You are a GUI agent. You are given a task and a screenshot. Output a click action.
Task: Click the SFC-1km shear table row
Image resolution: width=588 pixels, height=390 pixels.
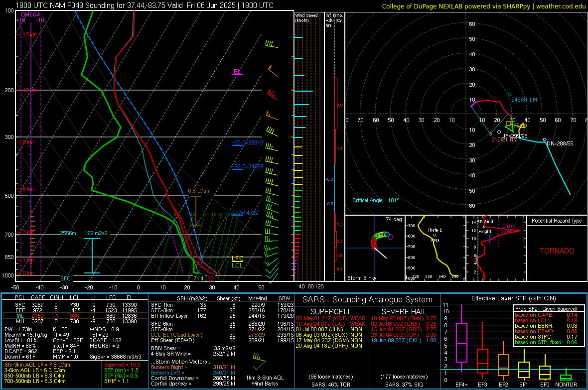tap(223, 305)
